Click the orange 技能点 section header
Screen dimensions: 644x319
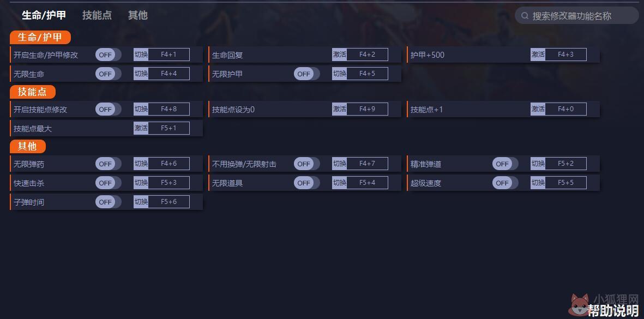[x=33, y=92]
